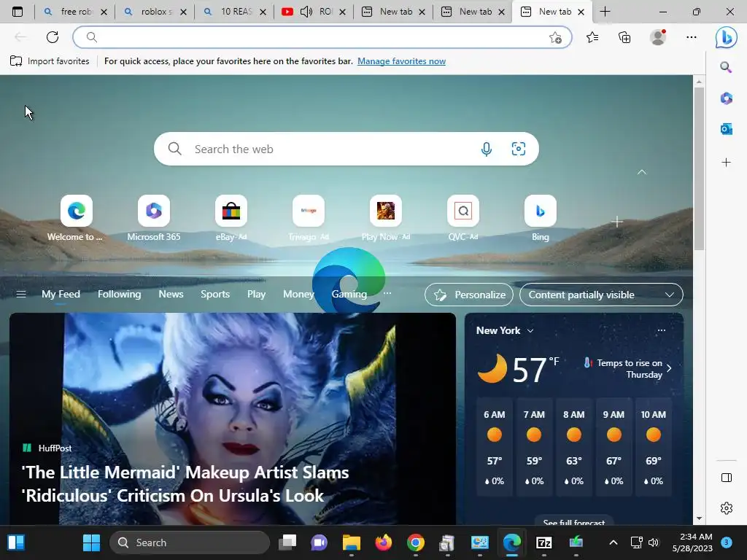This screenshot has width=747, height=560.
Task: Open the Content partially visible dropdown
Action: coord(601,295)
